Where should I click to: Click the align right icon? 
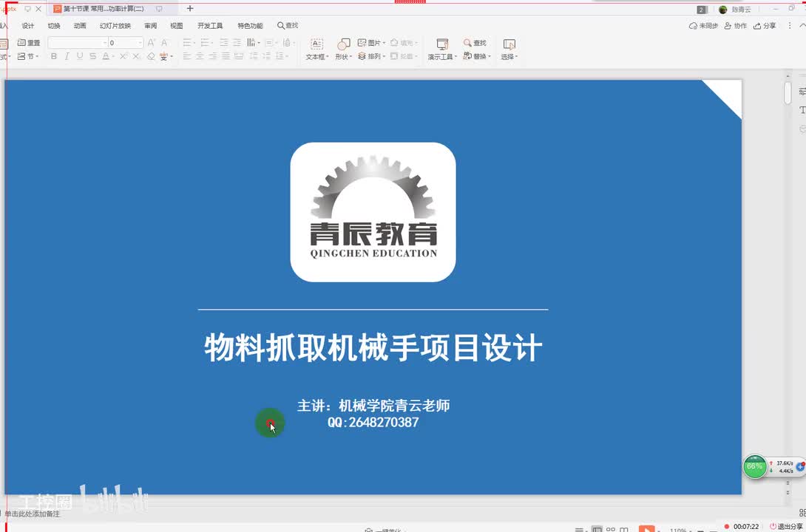(213, 56)
